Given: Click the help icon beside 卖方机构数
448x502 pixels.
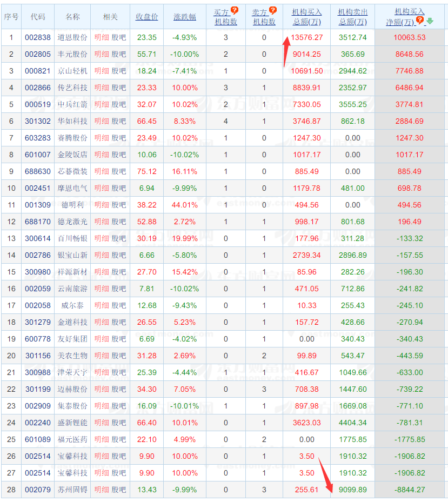Looking at the screenshot, I should 273,11.
